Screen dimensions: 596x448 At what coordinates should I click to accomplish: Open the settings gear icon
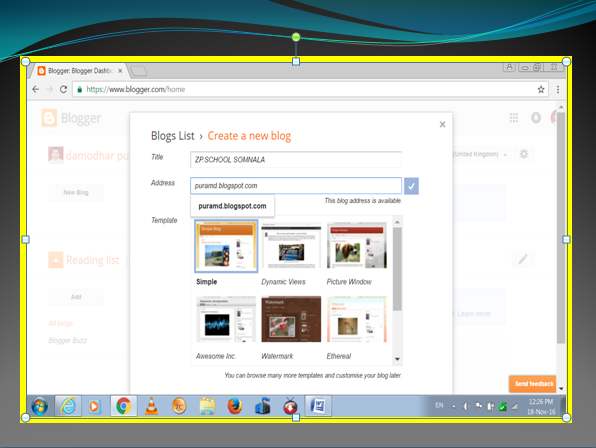pyautogui.click(x=524, y=154)
